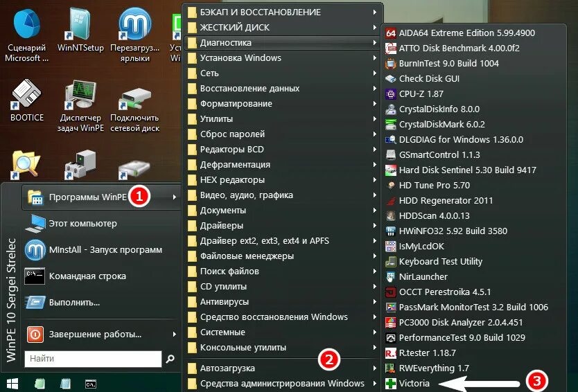Click Завершение работы... button
Viewport: 578px width, 392px height.
[101, 335]
